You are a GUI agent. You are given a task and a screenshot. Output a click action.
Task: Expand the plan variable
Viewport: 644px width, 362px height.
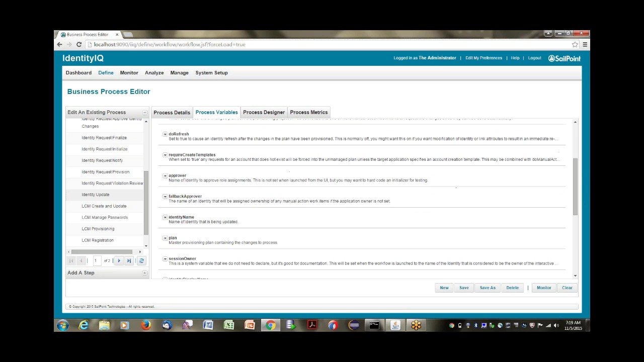point(165,238)
